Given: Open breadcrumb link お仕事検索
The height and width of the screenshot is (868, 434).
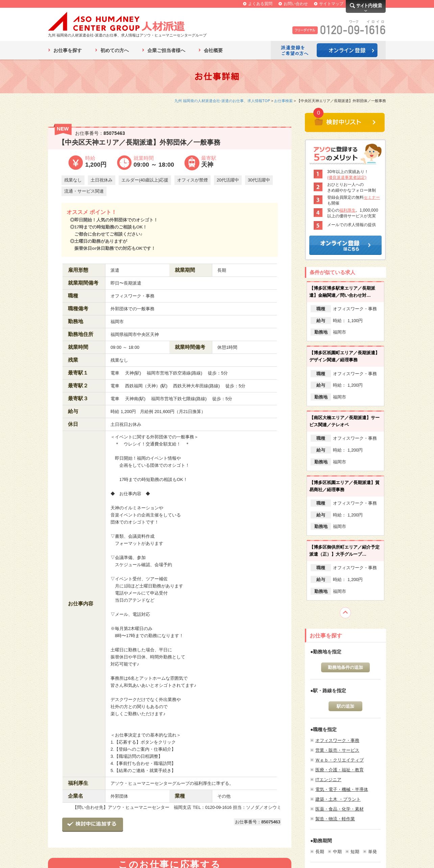Looking at the screenshot, I should [283, 101].
